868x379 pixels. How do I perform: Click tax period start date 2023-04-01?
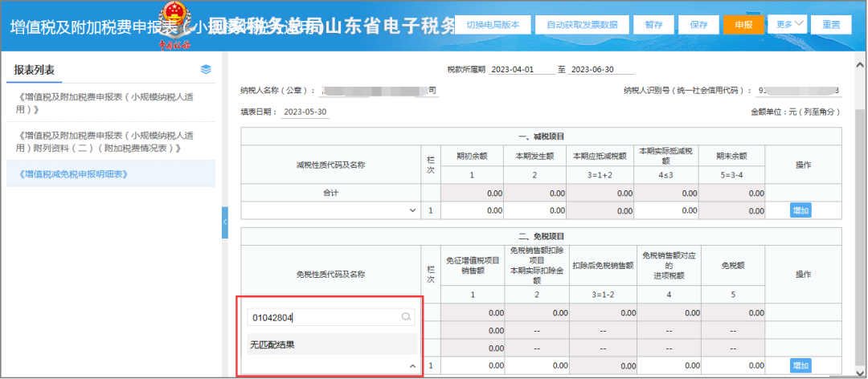point(522,71)
